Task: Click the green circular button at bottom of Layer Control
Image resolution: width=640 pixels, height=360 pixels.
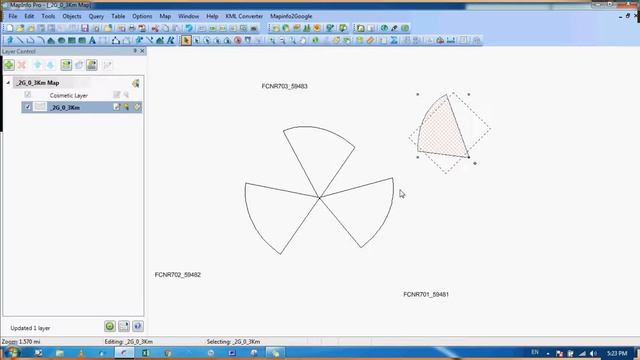Action: pyautogui.click(x=110, y=326)
